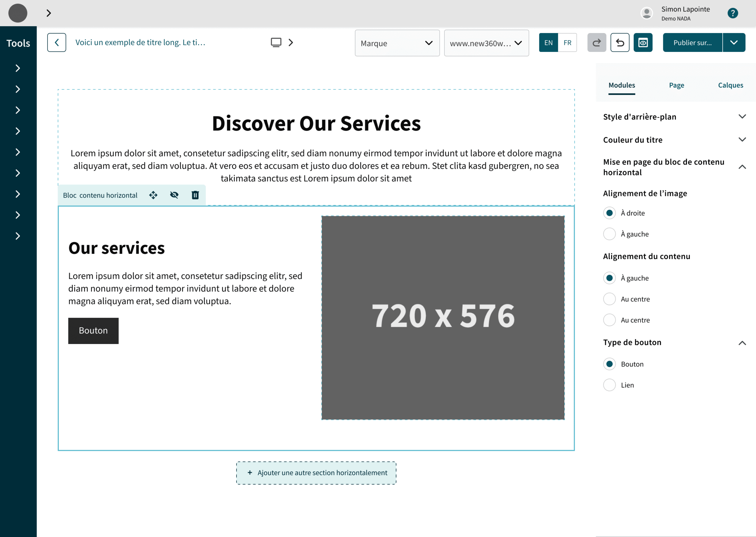
Task: Click the redo arrow icon
Action: 597,42
